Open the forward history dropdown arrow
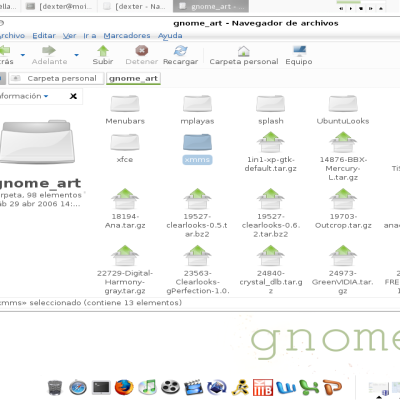 [x=76, y=55]
